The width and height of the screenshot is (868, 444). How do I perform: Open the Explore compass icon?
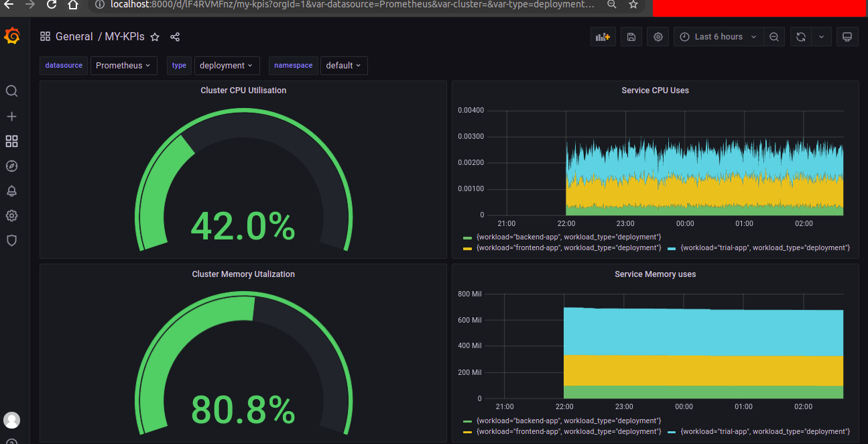[11, 166]
